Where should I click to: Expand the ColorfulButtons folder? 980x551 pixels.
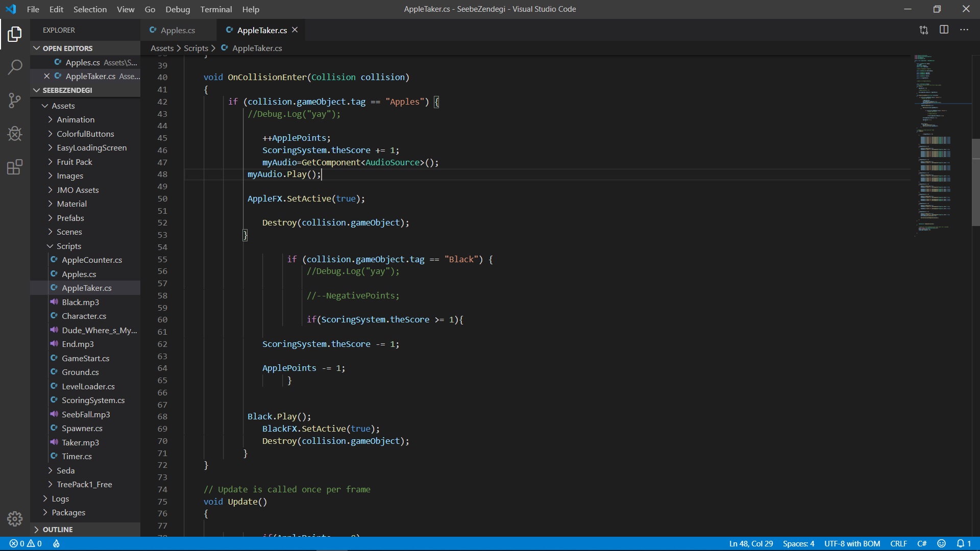click(x=85, y=134)
